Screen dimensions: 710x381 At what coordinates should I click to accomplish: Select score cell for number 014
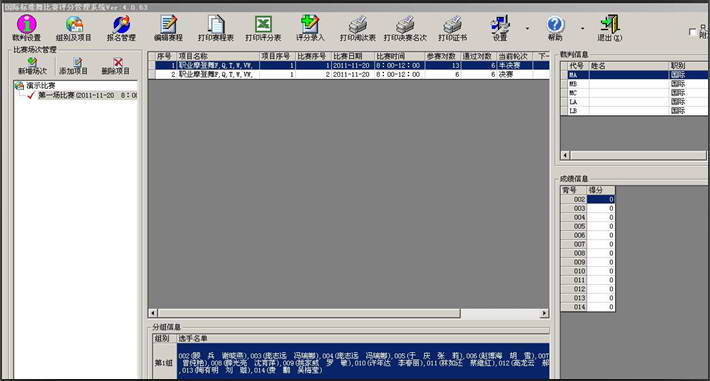(x=601, y=307)
